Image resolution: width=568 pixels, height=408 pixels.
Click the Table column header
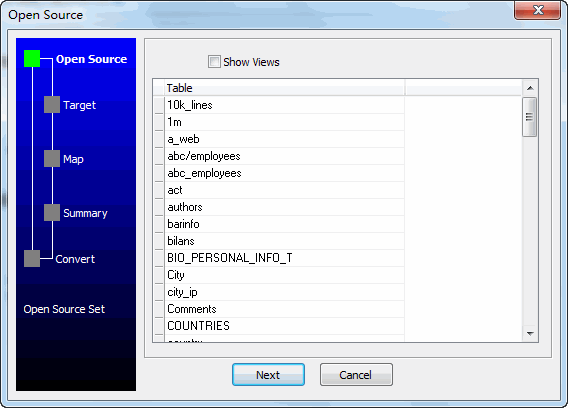[x=284, y=88]
